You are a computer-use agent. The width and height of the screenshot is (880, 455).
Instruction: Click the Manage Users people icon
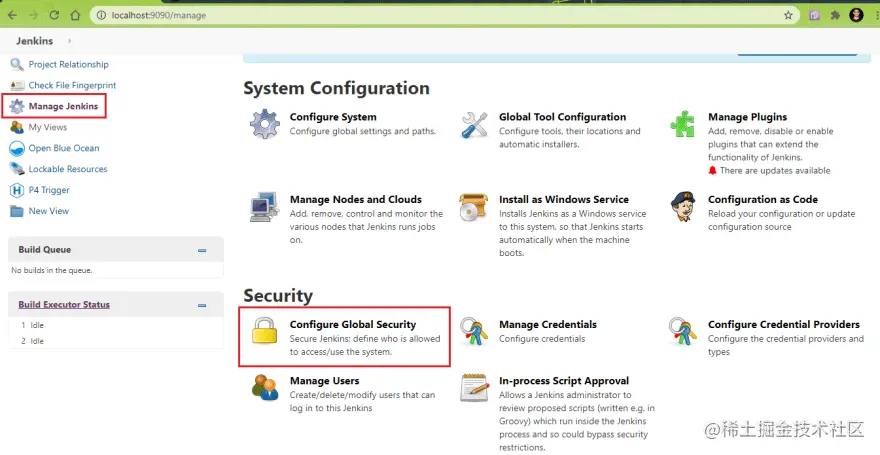[x=265, y=387]
